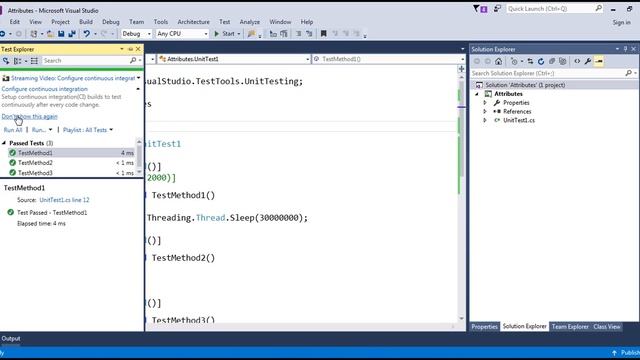Expand the UnitTest1.cs node
This screenshot has width=640, height=360.
pos(485,120)
